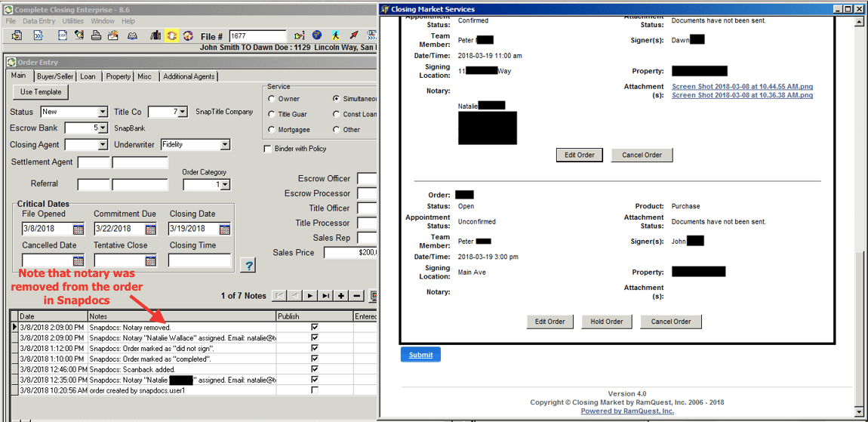Click the purple circular arrows toolbar icon
The width and height of the screenshot is (868, 422).
[x=188, y=36]
